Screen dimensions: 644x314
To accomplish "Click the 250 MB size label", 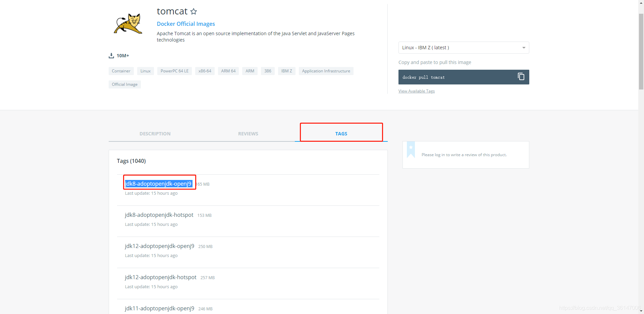I will point(205,247).
